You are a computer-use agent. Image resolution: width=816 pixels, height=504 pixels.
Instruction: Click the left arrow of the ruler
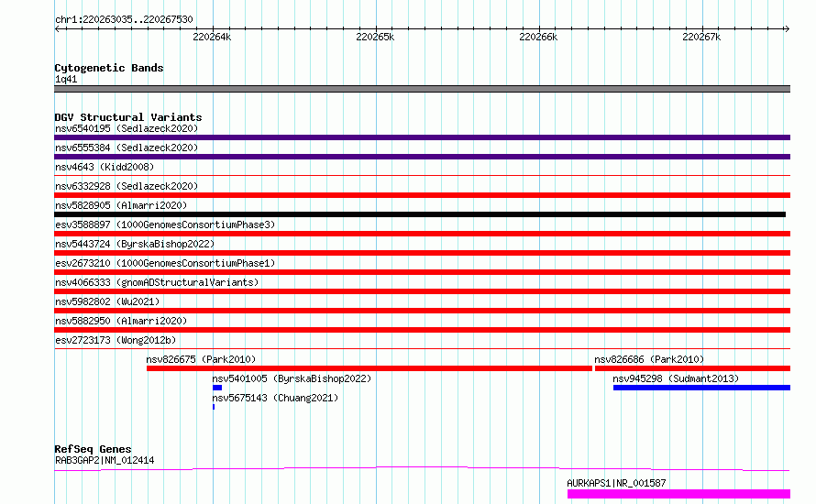(57, 28)
